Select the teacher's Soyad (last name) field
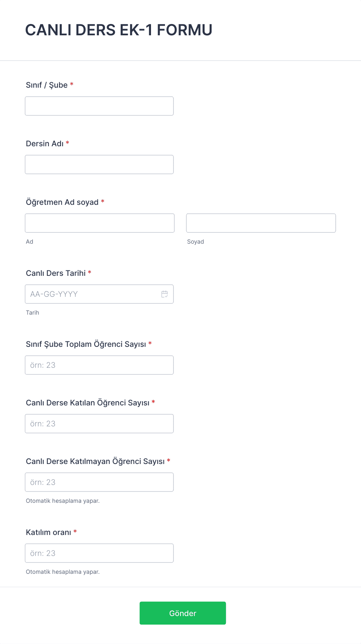This screenshot has width=361, height=644. pos(261,223)
